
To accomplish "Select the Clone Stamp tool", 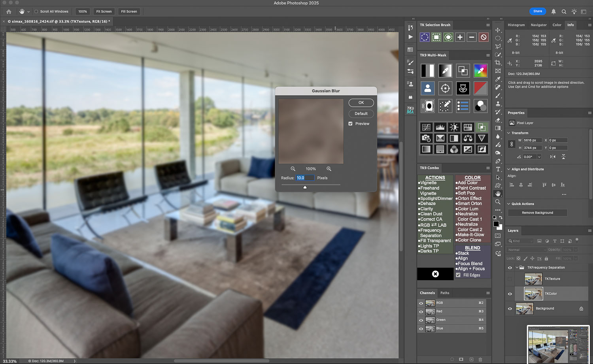I will click(498, 104).
